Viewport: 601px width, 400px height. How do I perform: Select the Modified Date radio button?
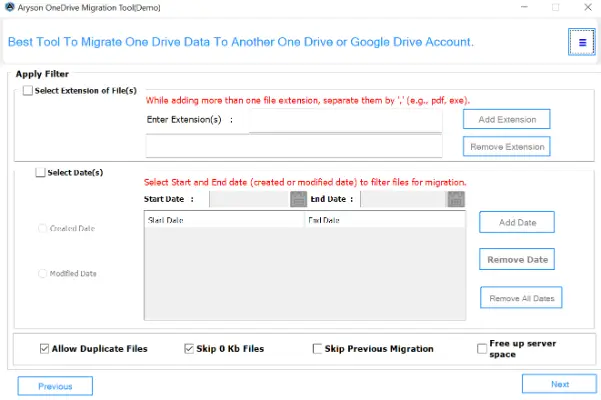pyautogui.click(x=42, y=274)
